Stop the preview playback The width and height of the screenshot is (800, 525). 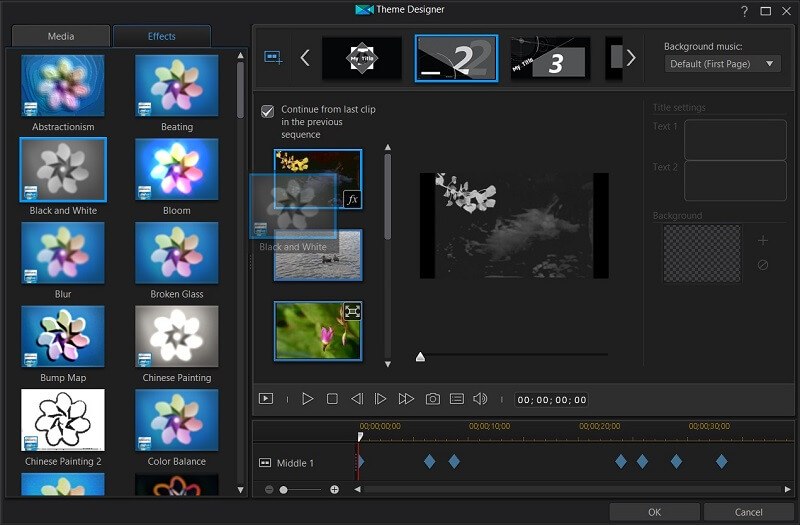pyautogui.click(x=332, y=398)
